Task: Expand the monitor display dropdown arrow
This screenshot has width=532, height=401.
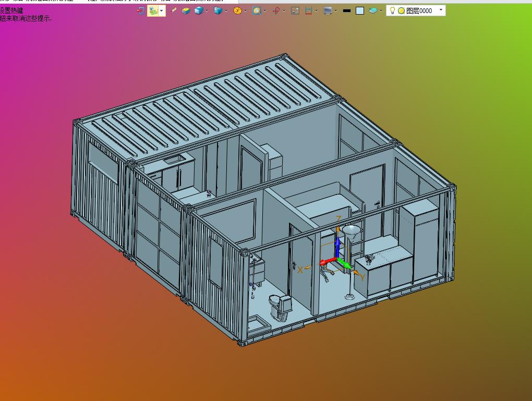Action: tap(335, 11)
